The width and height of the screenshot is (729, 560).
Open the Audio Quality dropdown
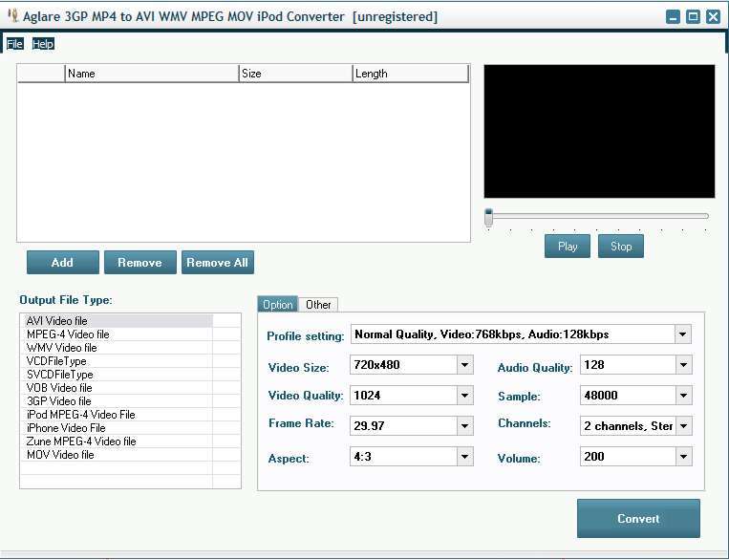(x=684, y=365)
